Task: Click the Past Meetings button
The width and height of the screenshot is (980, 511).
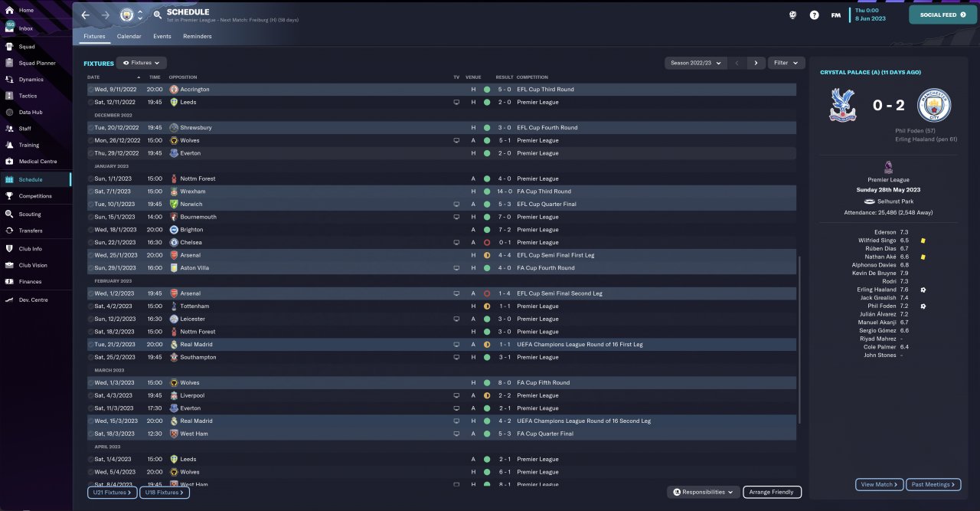Action: click(933, 484)
